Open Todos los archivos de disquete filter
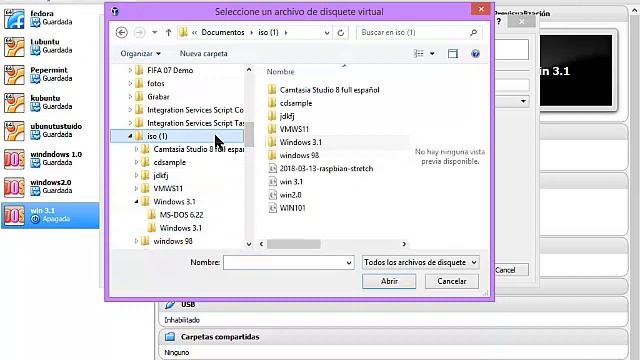640x360 pixels. (x=420, y=262)
